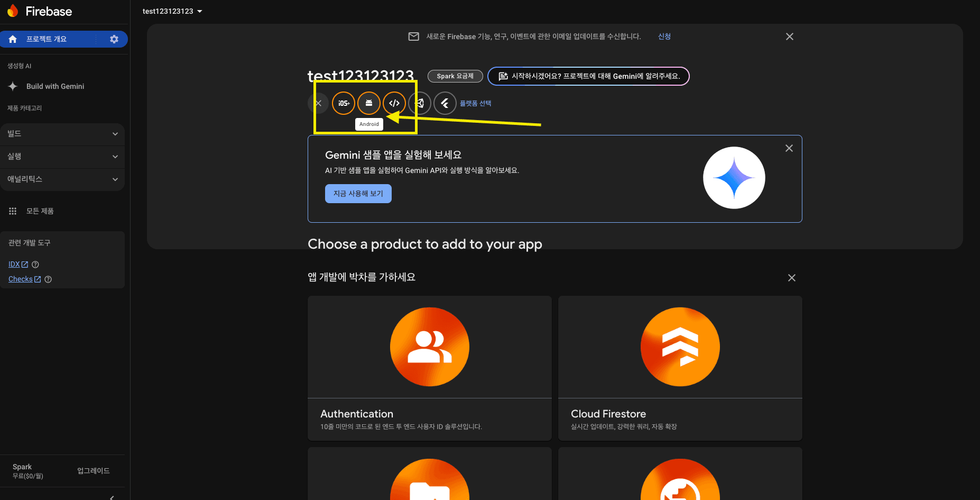Expand the 애널리틱스 section
Screen dimensions: 980x500
(62, 179)
